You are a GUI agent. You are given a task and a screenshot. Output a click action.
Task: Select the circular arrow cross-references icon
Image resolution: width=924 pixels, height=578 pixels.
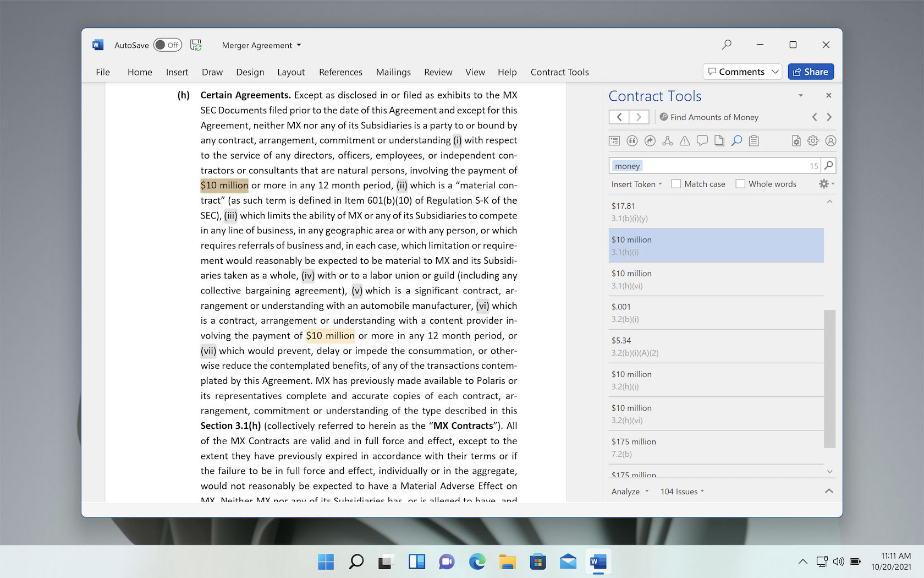pyautogui.click(x=650, y=141)
